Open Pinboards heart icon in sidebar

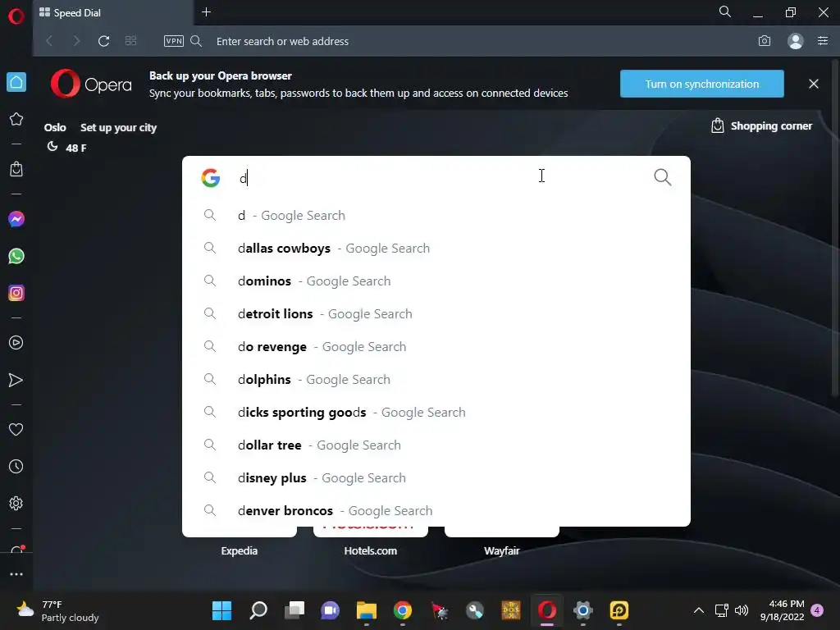pyautogui.click(x=16, y=430)
